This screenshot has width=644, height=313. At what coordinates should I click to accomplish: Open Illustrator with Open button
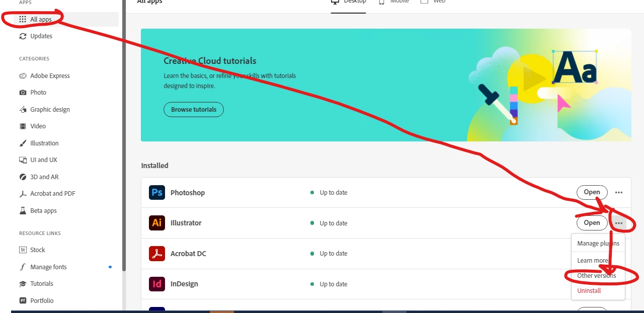coord(592,223)
